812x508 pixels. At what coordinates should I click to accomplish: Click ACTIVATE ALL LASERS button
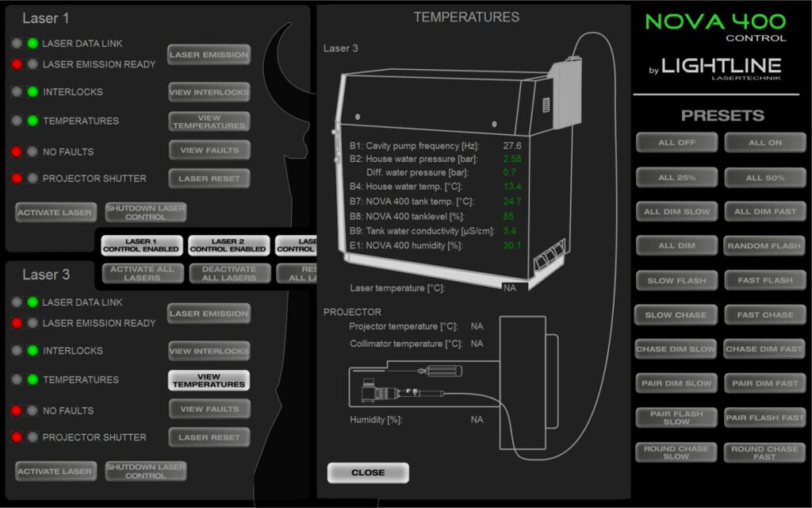(143, 273)
